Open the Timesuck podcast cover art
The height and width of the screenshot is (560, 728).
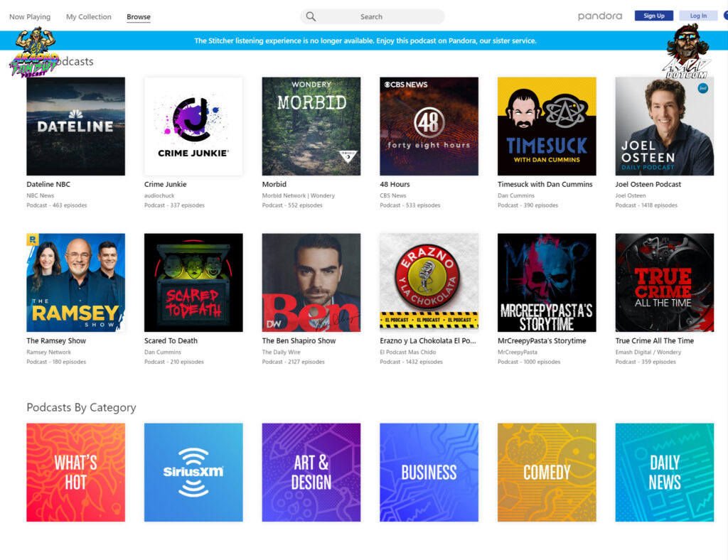pyautogui.click(x=547, y=126)
